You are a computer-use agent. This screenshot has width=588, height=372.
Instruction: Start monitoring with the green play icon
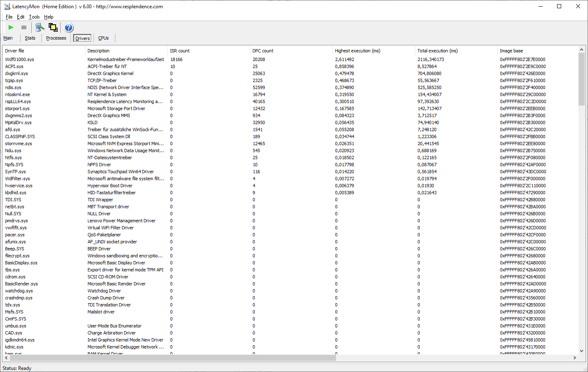[11, 28]
